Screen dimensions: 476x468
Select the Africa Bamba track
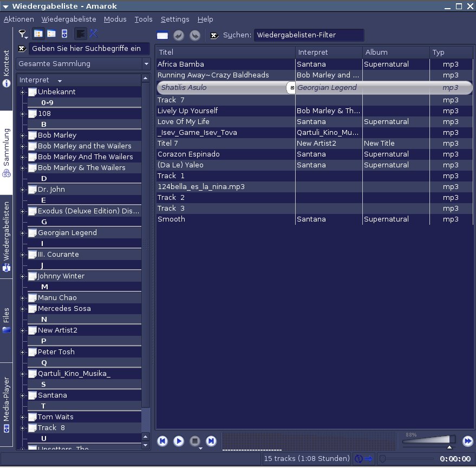pos(314,64)
